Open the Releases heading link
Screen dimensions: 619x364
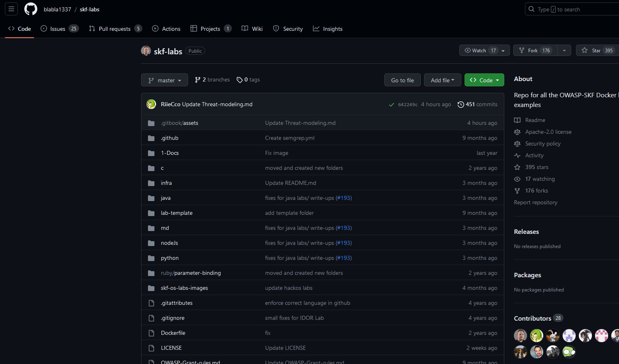(526, 231)
